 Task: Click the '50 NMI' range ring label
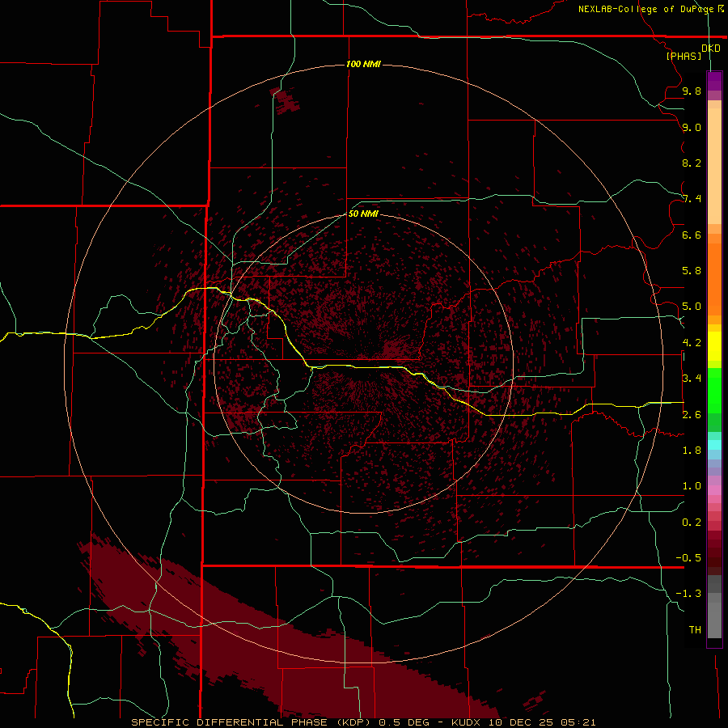363,214
